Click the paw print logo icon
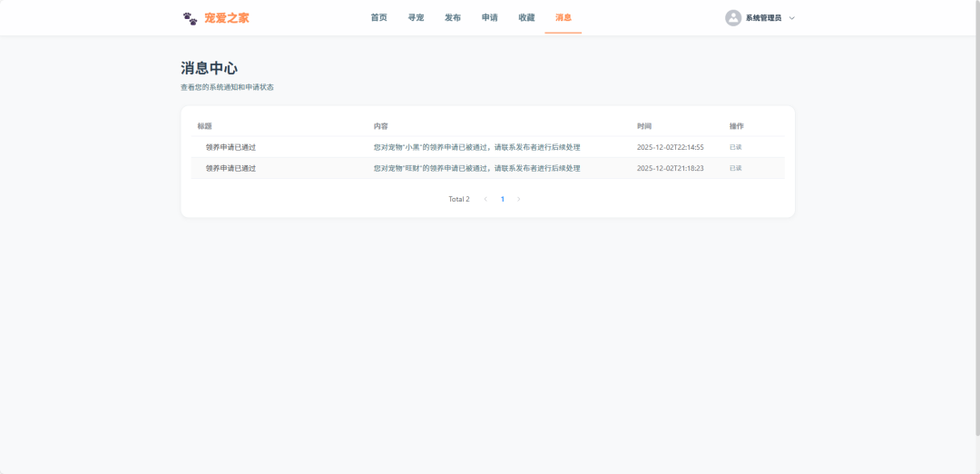The image size is (980, 474). click(x=190, y=18)
